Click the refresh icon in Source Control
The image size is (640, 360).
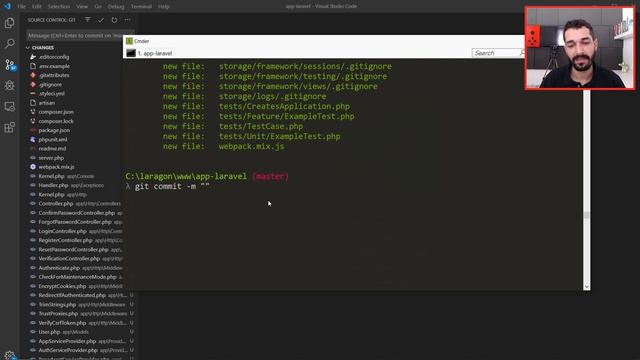click(114, 20)
